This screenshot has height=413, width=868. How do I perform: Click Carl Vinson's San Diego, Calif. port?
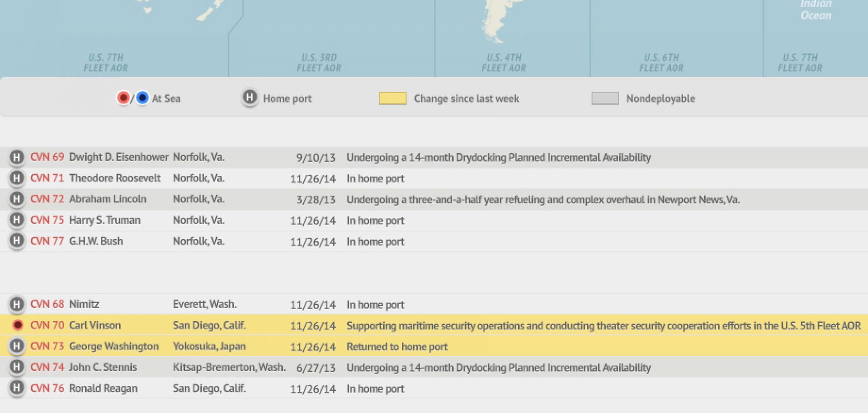209,325
